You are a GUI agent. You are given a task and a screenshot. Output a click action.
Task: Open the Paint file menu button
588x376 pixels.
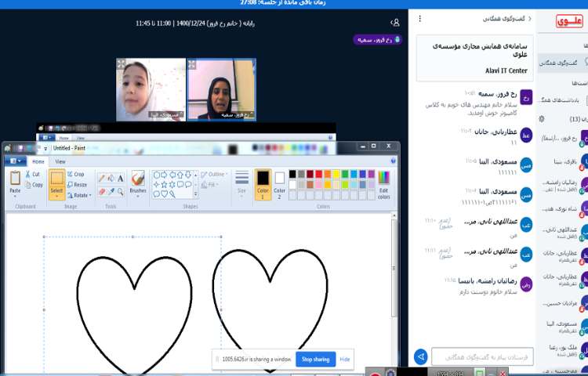click(x=16, y=161)
